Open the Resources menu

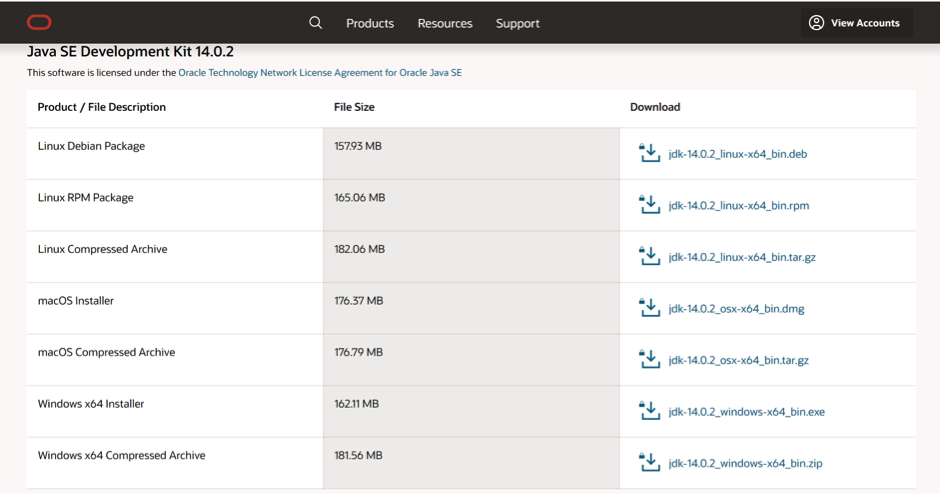(x=445, y=23)
